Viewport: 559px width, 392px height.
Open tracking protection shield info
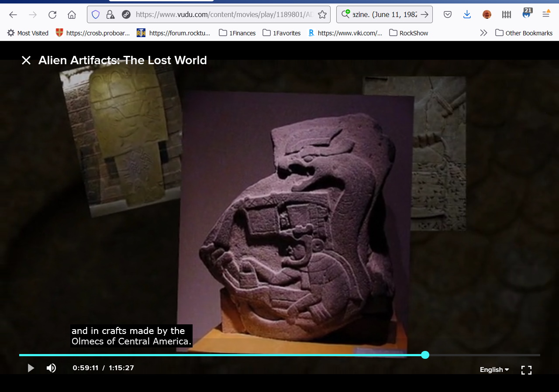coord(96,14)
